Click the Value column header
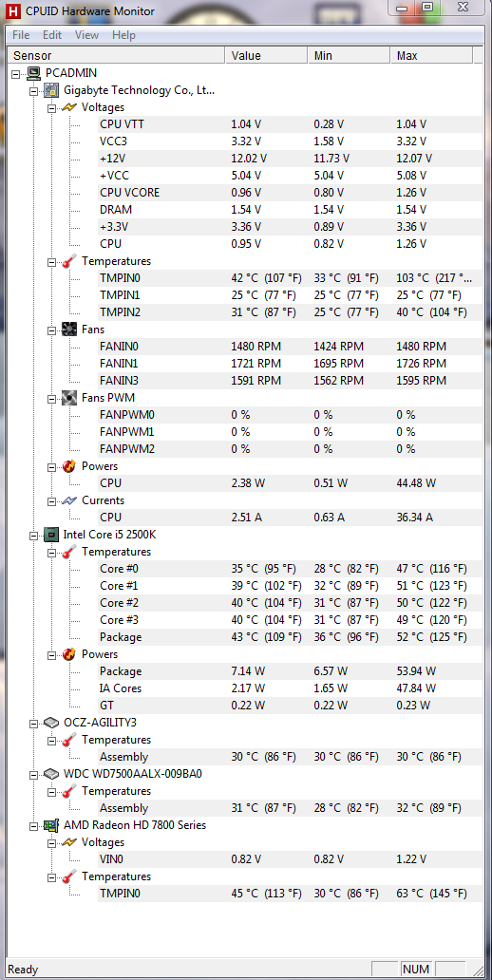This screenshot has width=492, height=980. [x=266, y=56]
